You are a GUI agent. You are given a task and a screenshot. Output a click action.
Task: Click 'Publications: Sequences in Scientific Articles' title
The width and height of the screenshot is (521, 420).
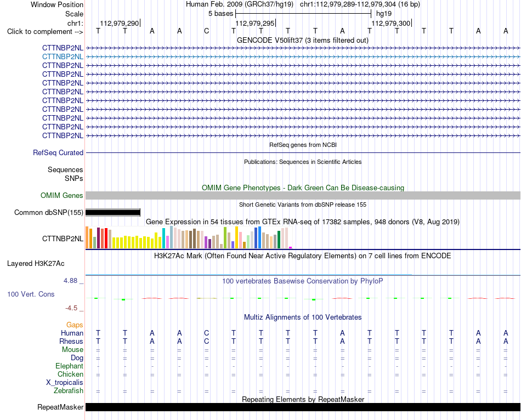coord(303,162)
